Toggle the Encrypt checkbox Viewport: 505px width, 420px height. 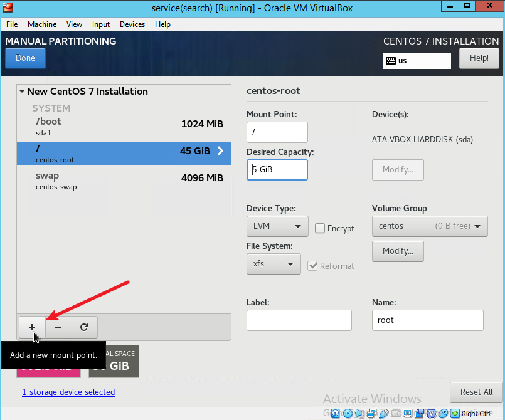pos(320,228)
